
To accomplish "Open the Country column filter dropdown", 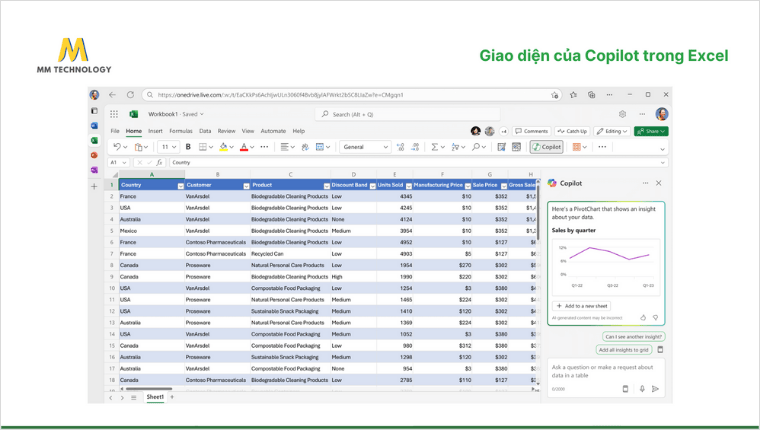I will coord(181,186).
